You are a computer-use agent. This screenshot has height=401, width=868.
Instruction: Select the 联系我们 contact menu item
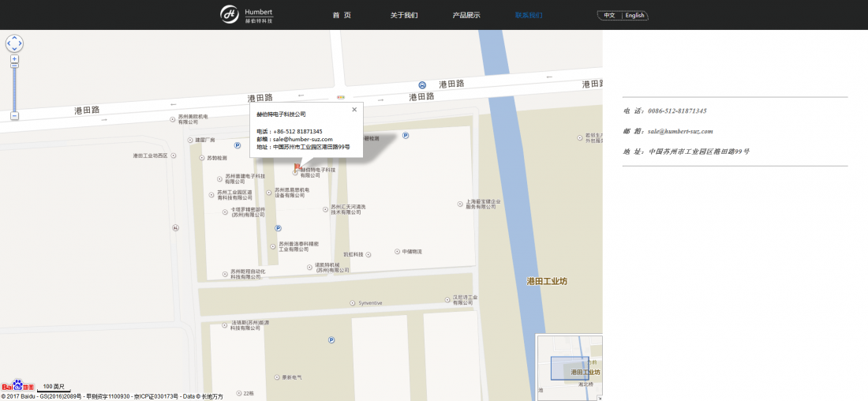pyautogui.click(x=529, y=15)
